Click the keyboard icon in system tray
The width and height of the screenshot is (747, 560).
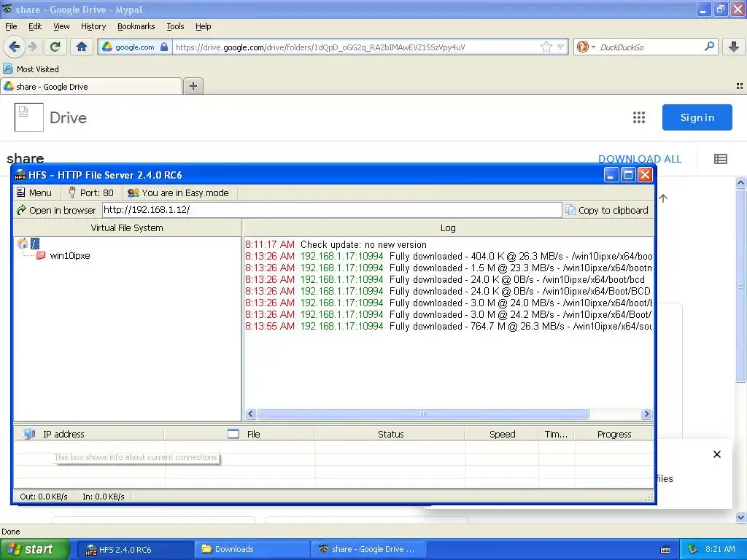coord(665,550)
